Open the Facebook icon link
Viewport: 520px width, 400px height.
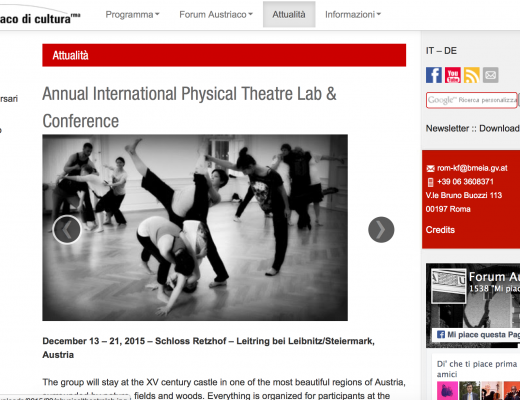(x=434, y=75)
